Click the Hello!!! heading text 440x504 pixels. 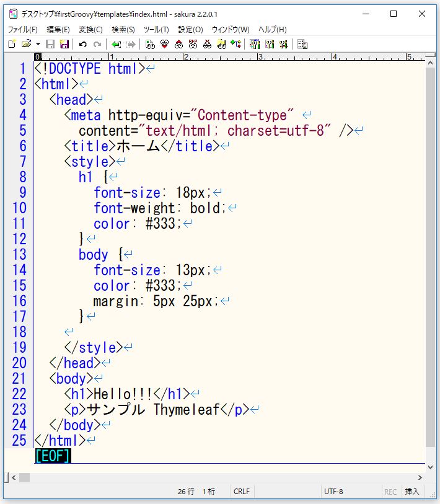[123, 394]
